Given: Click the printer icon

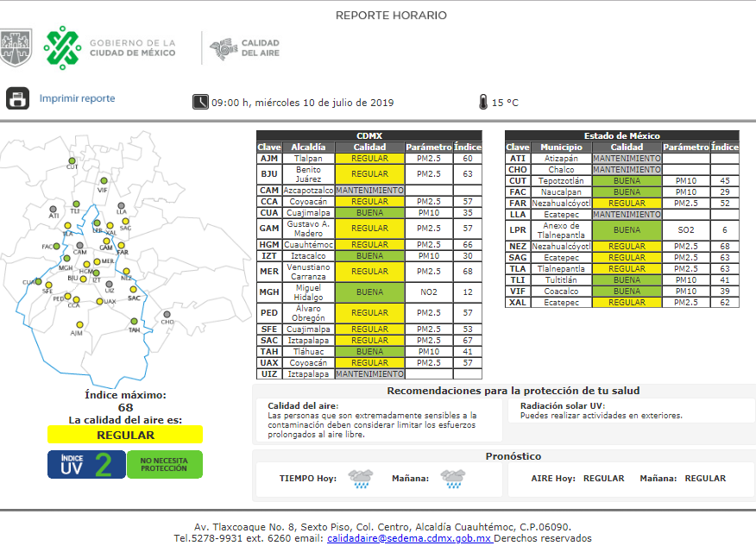Looking at the screenshot, I should tap(18, 98).
